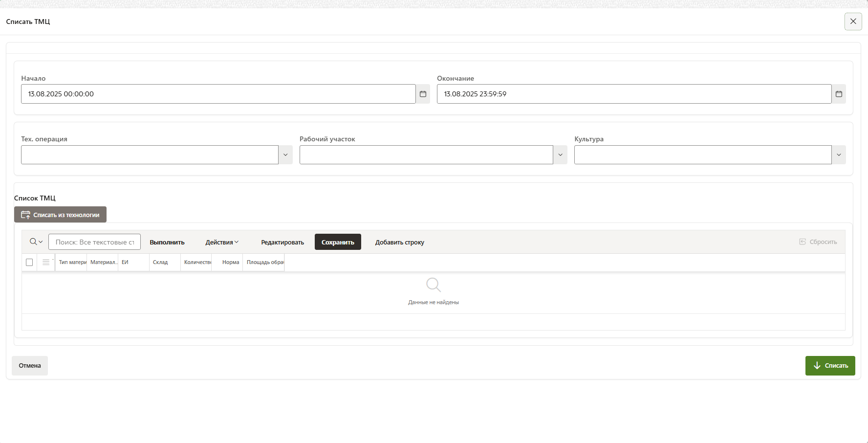The image size is (868, 443).
Task: Click Добавить строку to add a row
Action: tap(399, 242)
